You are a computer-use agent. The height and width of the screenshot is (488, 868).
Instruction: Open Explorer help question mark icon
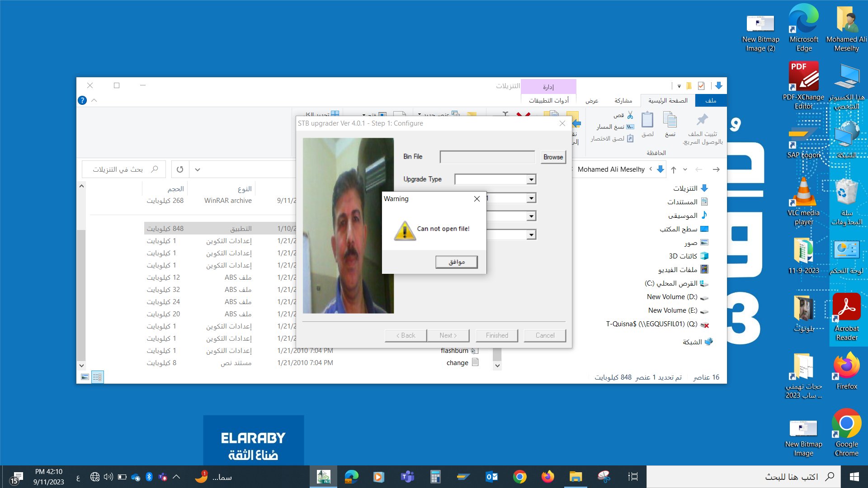82,100
